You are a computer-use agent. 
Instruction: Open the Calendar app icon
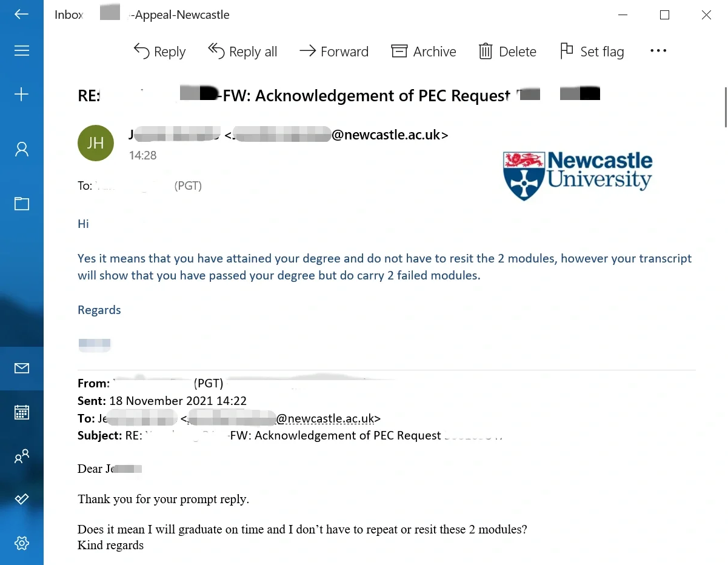[x=22, y=412]
